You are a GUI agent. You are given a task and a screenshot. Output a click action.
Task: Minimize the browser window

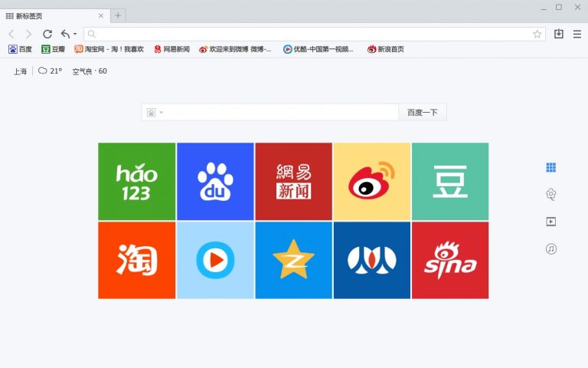tap(544, 8)
